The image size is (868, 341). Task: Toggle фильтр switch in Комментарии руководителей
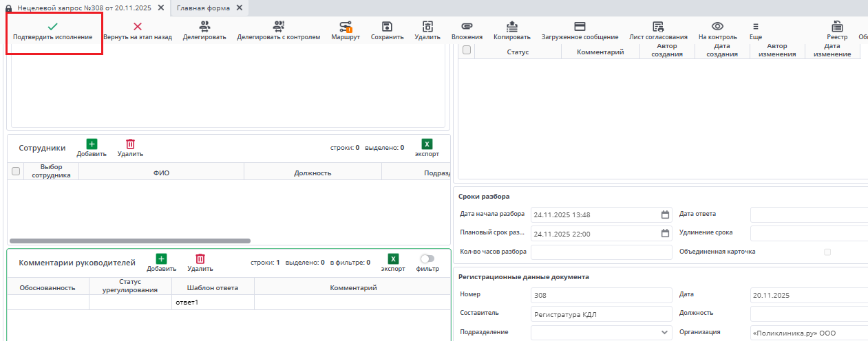[x=427, y=258]
